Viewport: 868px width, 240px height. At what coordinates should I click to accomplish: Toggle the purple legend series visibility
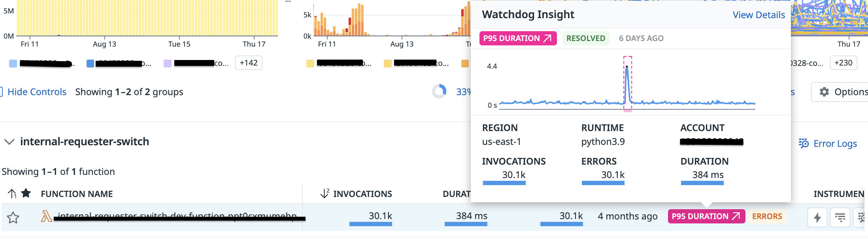point(168,64)
